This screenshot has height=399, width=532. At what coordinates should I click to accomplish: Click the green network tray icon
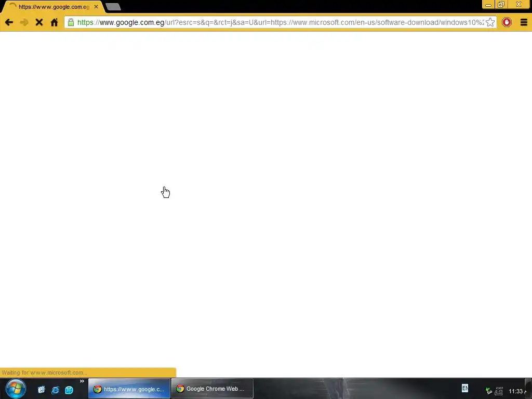(488, 391)
